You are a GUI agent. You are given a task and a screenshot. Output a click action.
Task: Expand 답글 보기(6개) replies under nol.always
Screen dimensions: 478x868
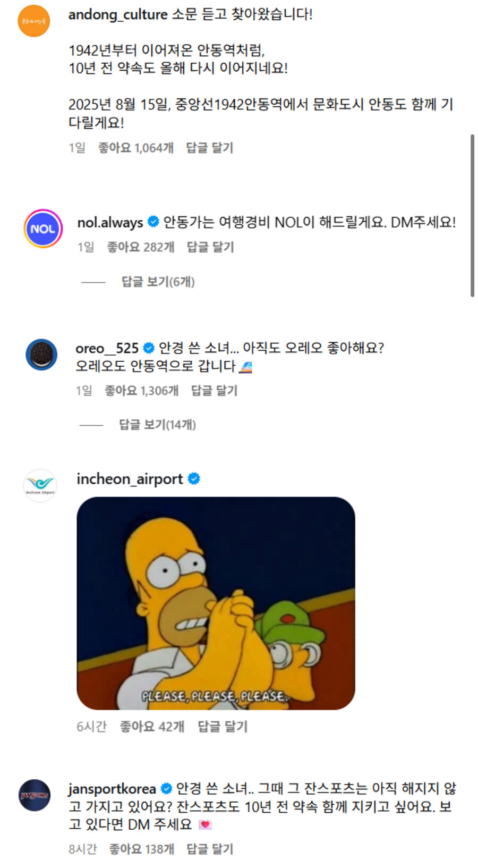[x=158, y=282]
